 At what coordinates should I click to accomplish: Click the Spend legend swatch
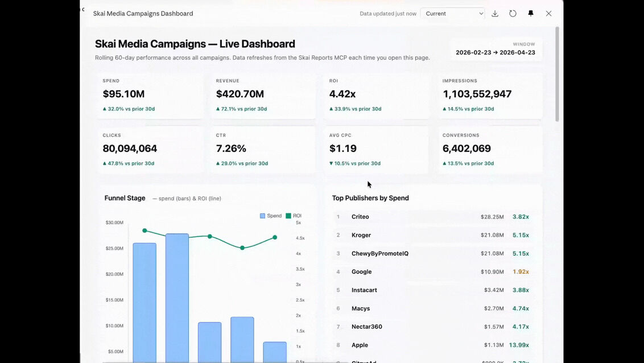[x=262, y=216]
